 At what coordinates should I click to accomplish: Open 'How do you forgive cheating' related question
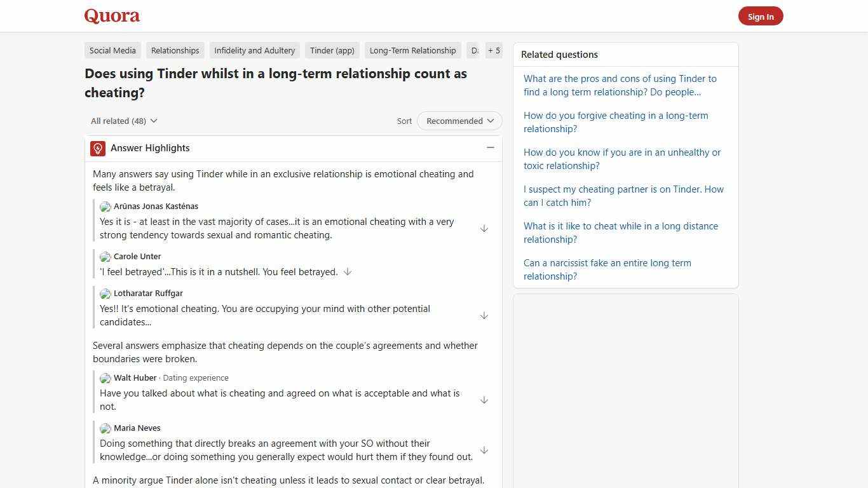coord(615,122)
